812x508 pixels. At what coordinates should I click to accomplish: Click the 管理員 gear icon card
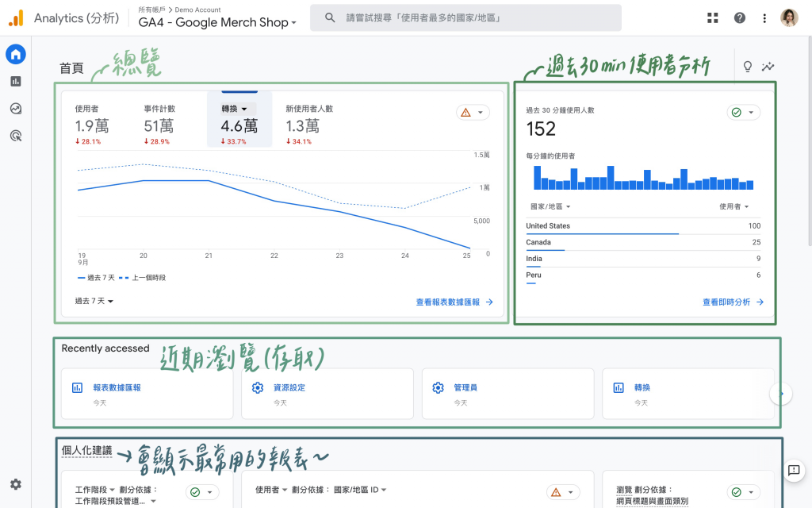pos(438,387)
